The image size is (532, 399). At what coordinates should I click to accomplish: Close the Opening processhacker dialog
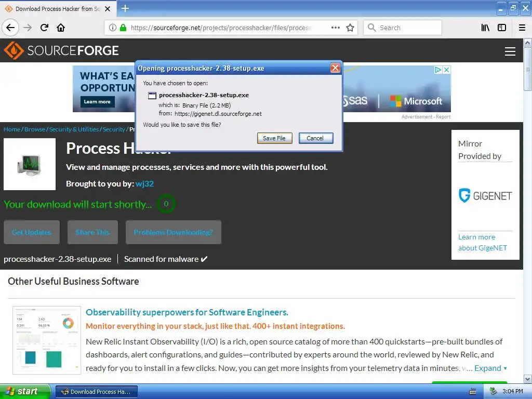pos(335,68)
